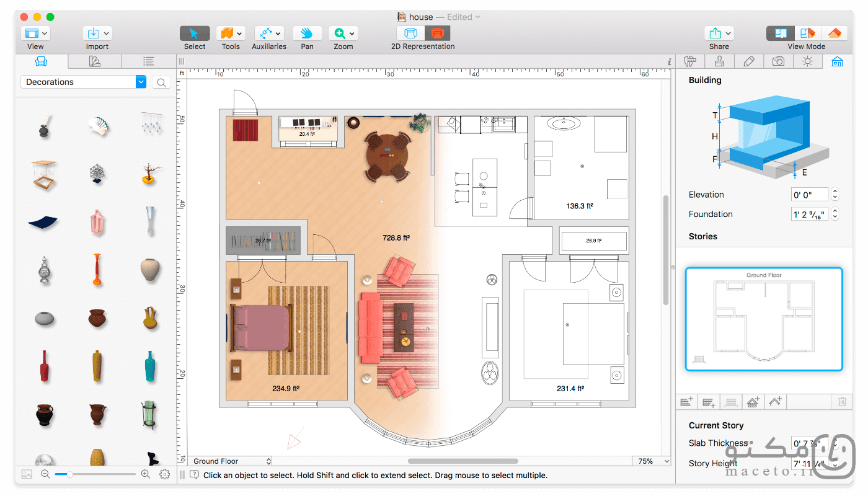Switch View Mode to split 2D/3D
868x496 pixels.
807,33
